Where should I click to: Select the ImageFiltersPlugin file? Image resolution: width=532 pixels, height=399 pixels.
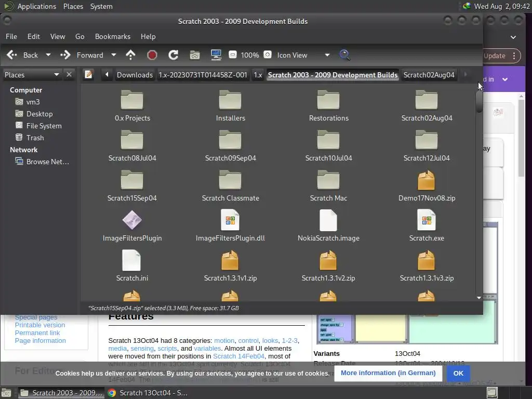(x=132, y=226)
